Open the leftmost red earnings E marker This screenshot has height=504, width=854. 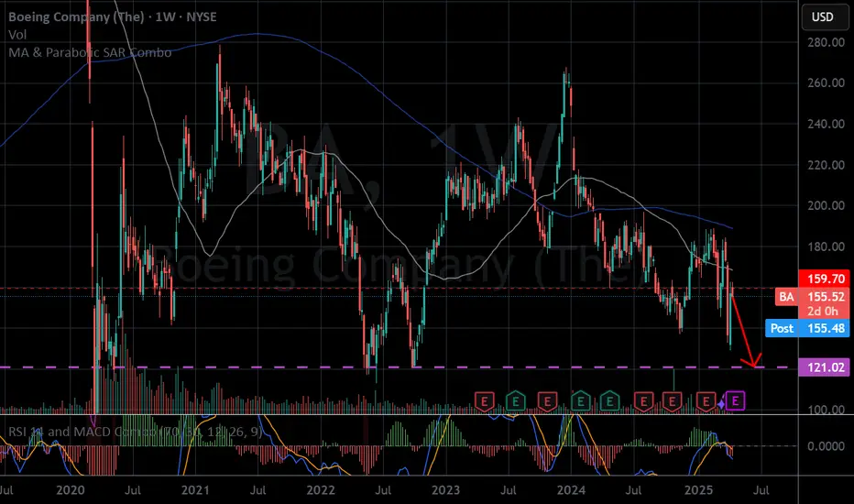(484, 401)
